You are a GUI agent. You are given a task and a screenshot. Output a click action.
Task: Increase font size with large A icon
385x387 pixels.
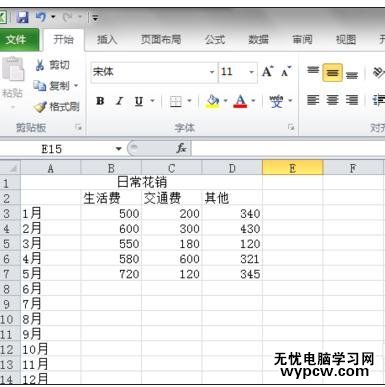tap(267, 72)
